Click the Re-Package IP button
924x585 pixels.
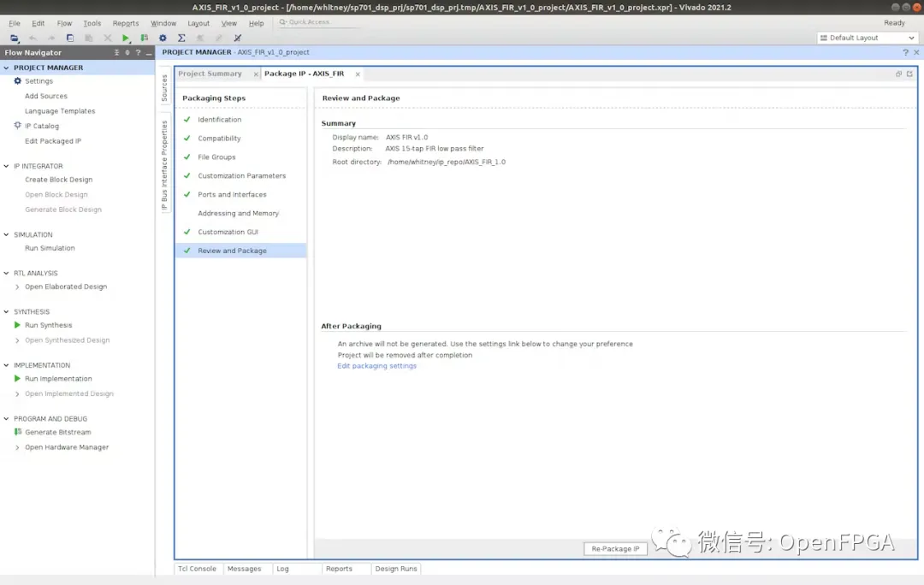(615, 548)
